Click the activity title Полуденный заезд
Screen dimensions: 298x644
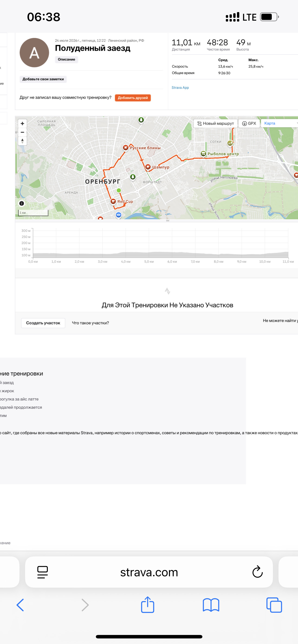(x=93, y=48)
